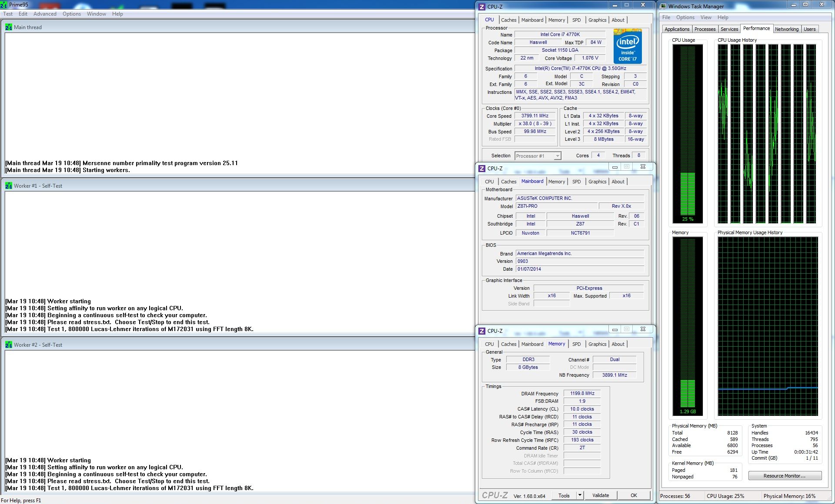The width and height of the screenshot is (835, 504).
Task: Click the CPU-Z icon in Mainboard window title
Action: (x=482, y=169)
